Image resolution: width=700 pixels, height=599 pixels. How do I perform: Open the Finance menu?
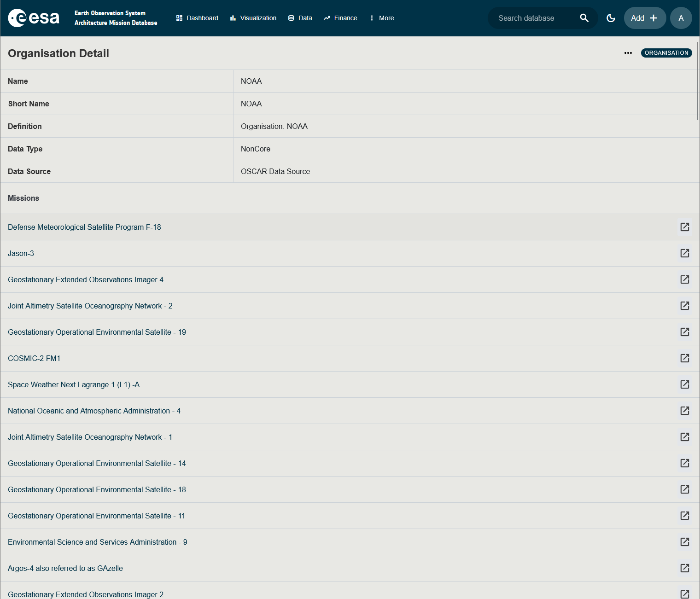340,18
